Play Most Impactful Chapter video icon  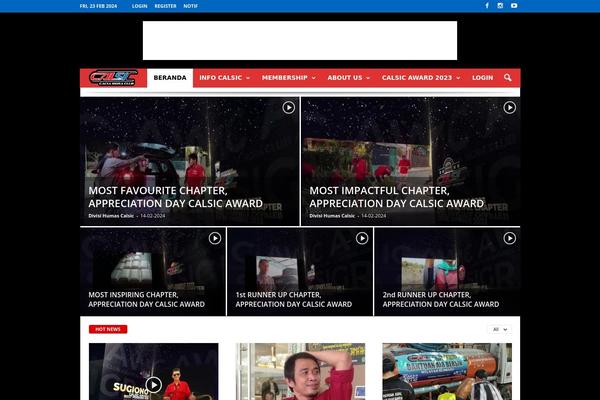point(509,108)
